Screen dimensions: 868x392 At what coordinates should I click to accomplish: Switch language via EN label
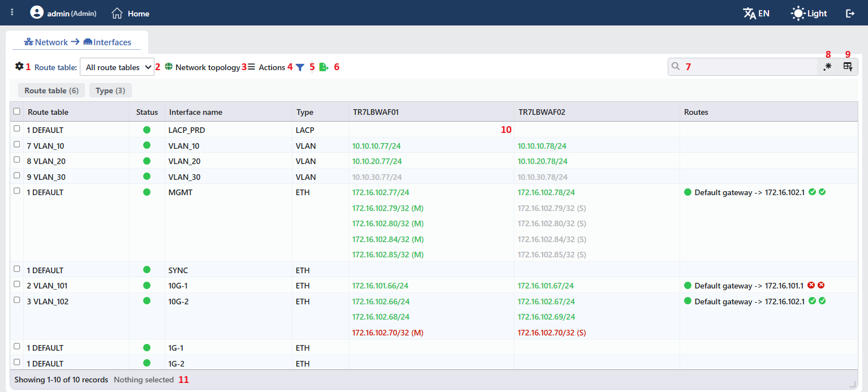[764, 13]
